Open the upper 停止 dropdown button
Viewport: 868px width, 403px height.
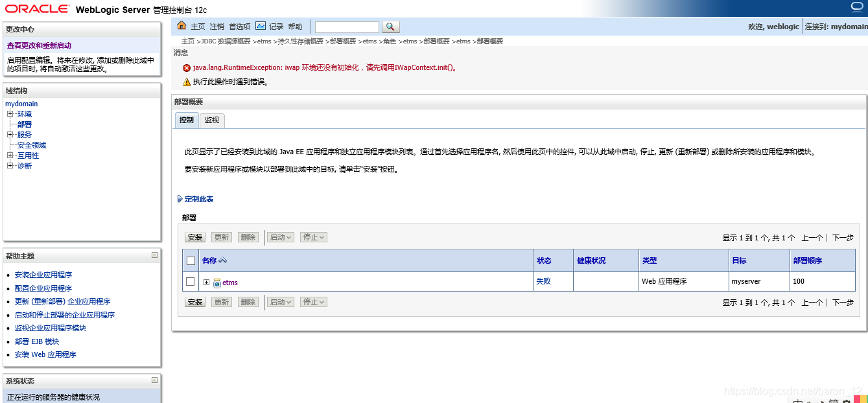pyautogui.click(x=314, y=237)
